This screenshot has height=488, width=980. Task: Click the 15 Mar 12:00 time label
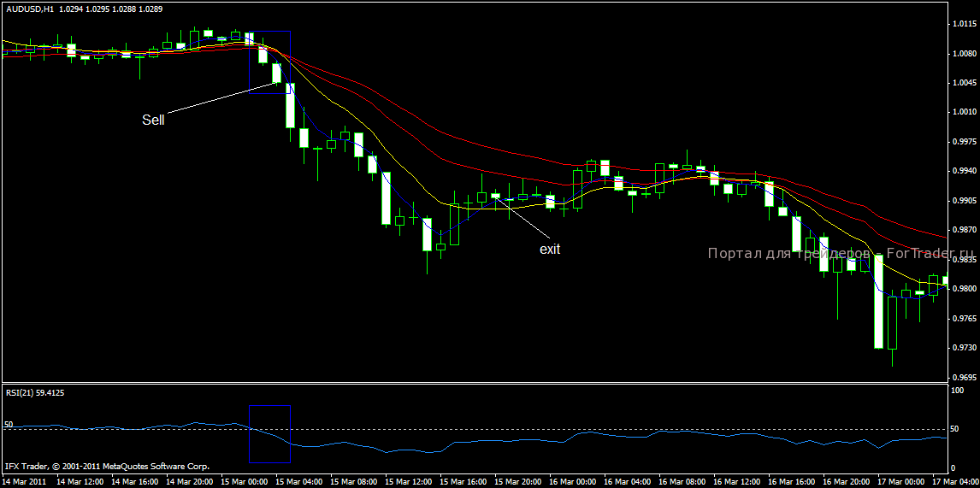[x=410, y=482]
